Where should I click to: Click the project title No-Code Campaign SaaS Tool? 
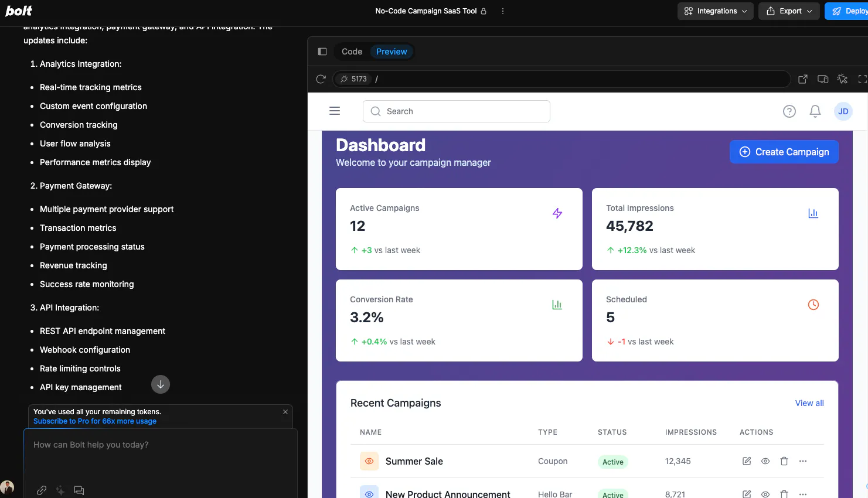pos(426,11)
